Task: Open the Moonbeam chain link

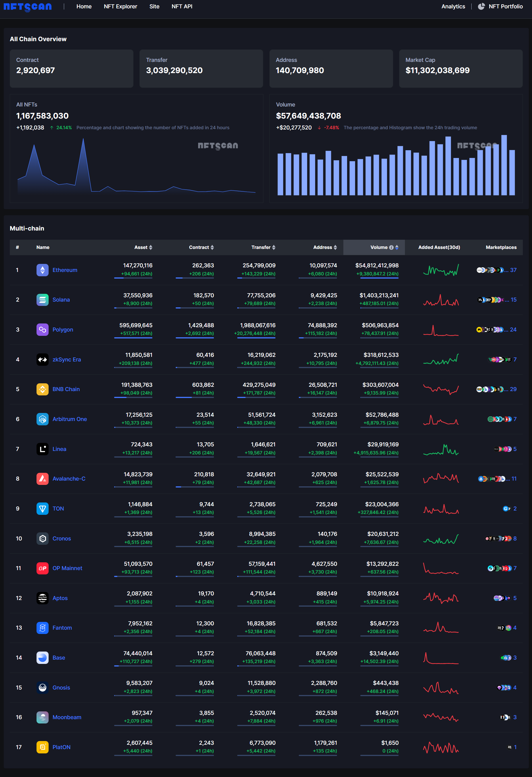Action: coord(67,717)
